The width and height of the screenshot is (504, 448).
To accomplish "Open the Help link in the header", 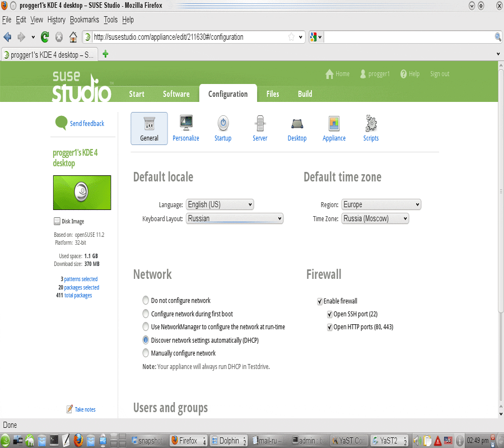I will [410, 74].
